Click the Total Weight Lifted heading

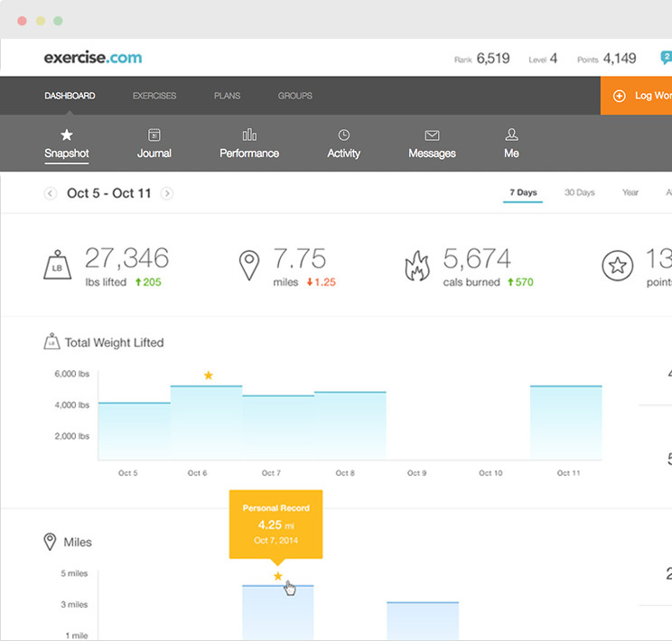[x=114, y=342]
